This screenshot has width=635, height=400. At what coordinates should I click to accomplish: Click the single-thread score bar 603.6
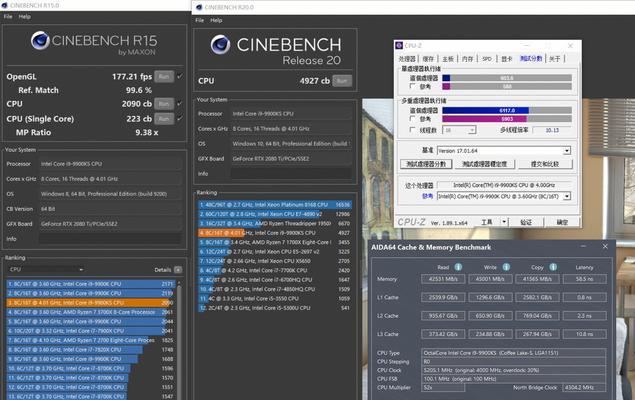(507, 78)
